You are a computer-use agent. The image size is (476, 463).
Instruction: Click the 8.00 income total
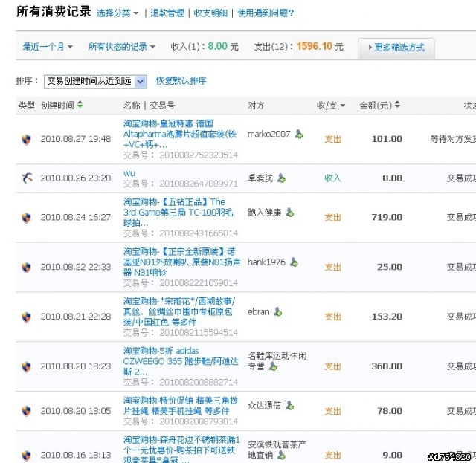coord(218,46)
